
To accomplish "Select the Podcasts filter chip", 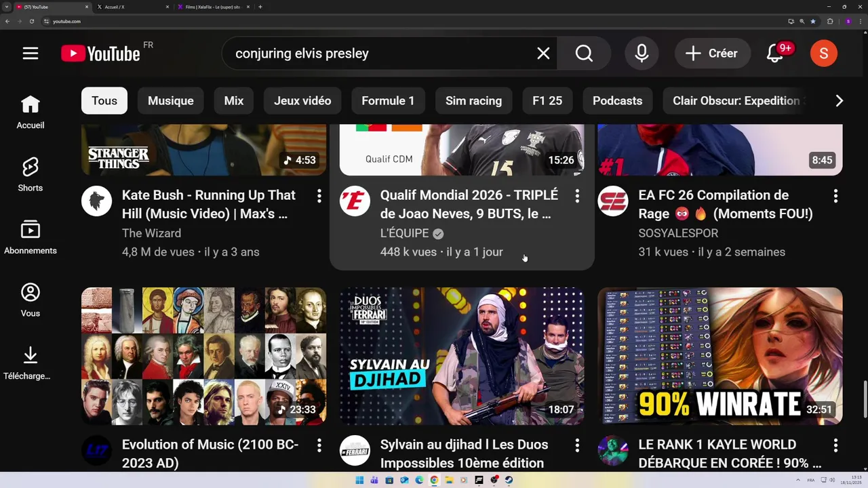I will (x=617, y=101).
